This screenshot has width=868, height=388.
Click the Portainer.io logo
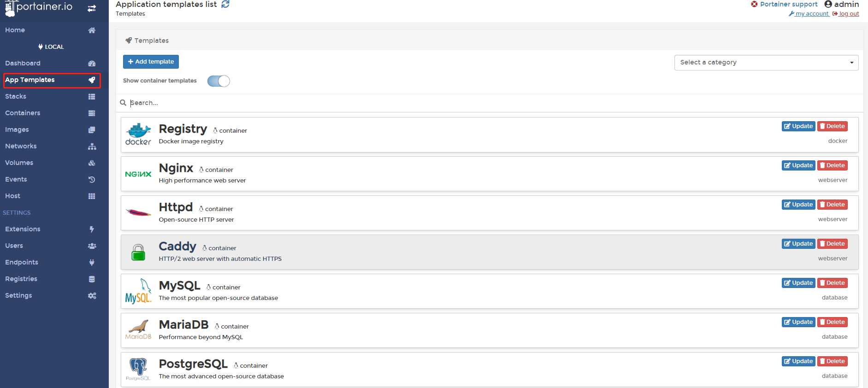(x=39, y=8)
